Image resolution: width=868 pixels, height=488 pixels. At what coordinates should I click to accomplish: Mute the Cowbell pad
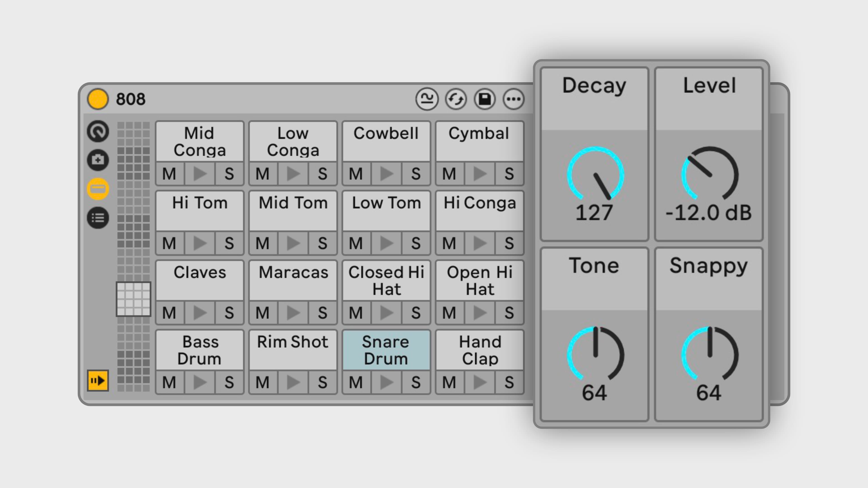(356, 174)
